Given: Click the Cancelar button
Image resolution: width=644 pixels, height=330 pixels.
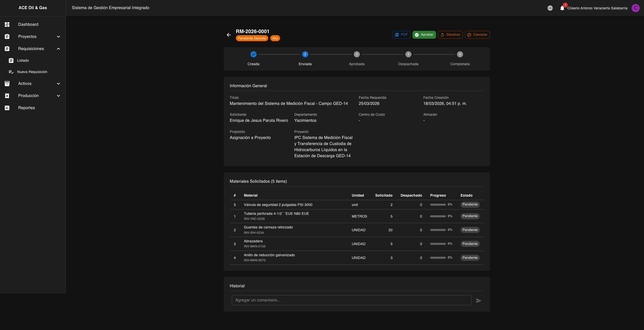Looking at the screenshot, I should 477,35.
